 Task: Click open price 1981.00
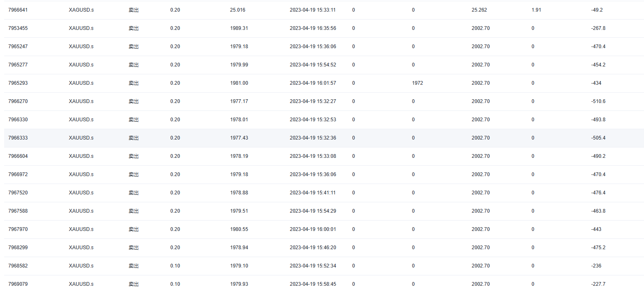point(239,83)
